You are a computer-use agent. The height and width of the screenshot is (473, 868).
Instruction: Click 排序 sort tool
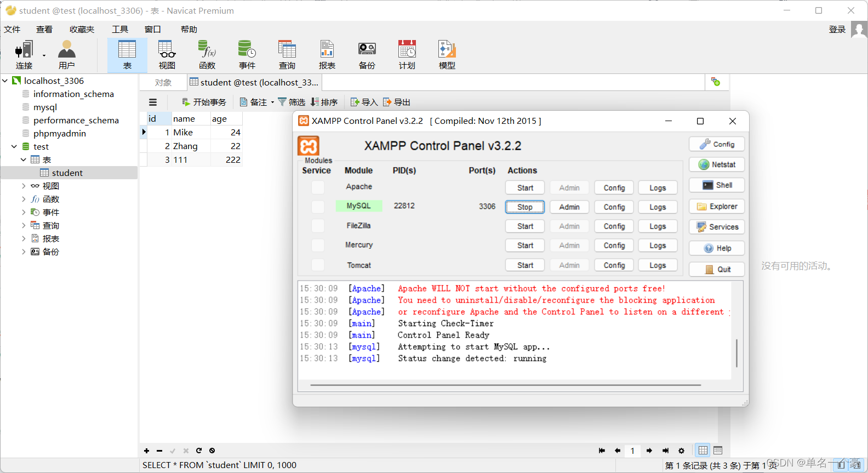coord(324,102)
